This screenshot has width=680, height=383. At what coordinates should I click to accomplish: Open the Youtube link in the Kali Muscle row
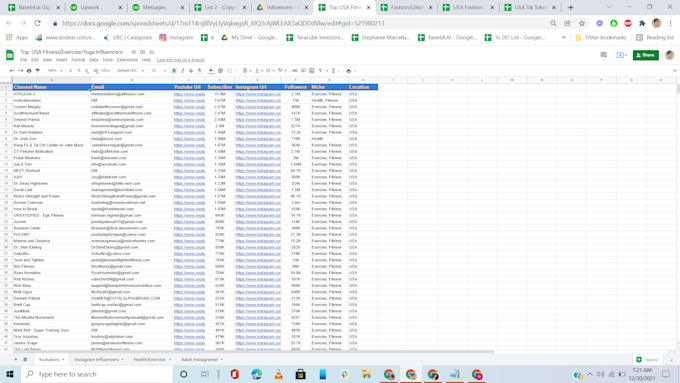189,126
